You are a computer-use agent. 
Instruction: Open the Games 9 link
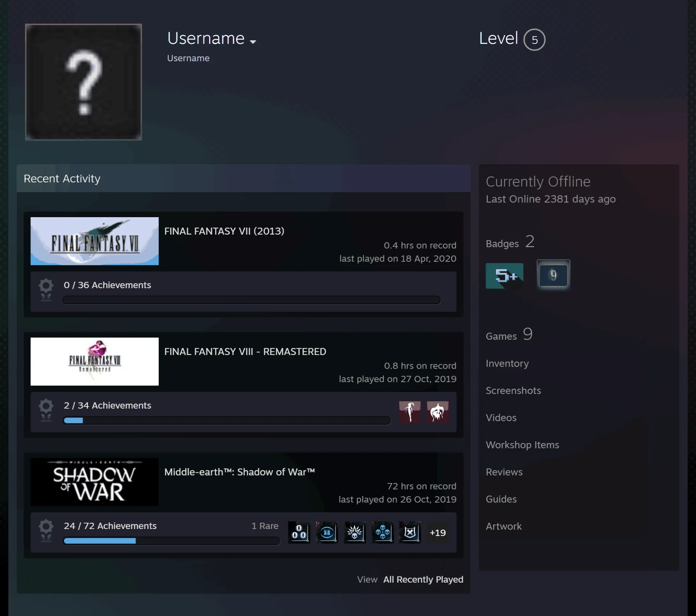[509, 334]
